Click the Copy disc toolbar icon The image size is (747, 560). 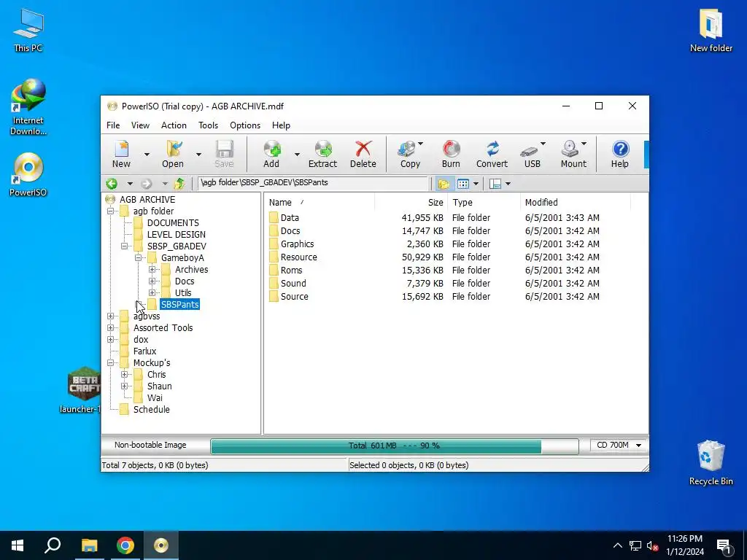pyautogui.click(x=410, y=154)
